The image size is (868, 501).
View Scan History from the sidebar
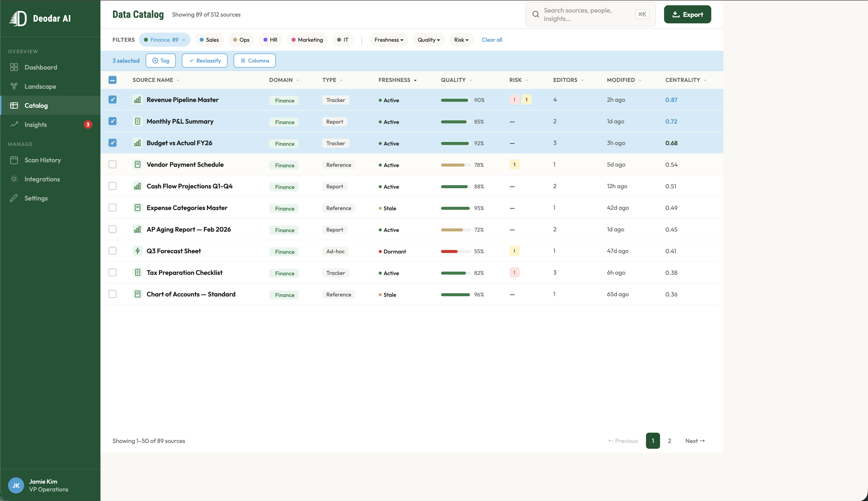pyautogui.click(x=43, y=160)
